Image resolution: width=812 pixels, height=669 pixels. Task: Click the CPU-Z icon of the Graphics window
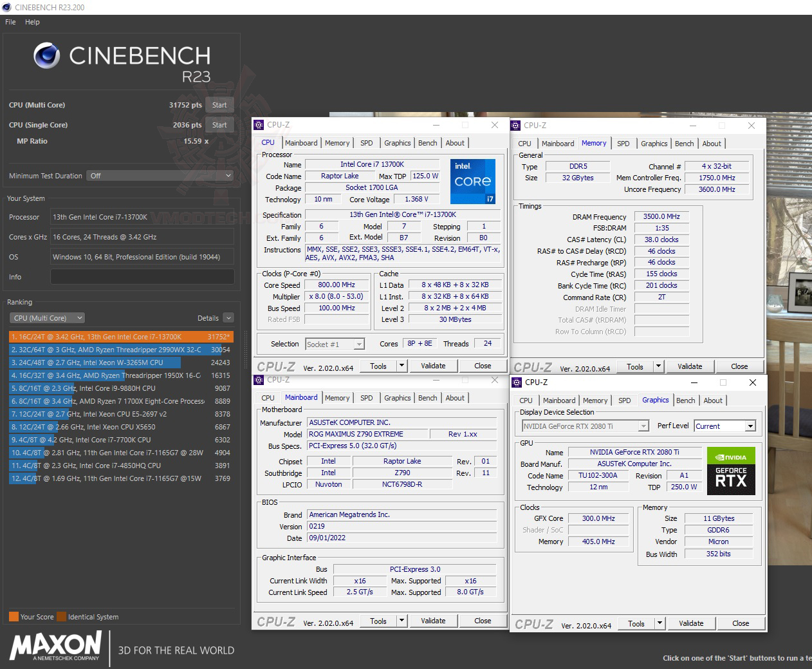pos(517,382)
